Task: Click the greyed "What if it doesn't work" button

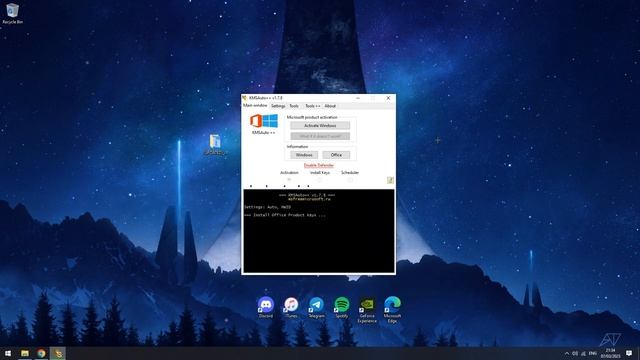Action: (320, 136)
